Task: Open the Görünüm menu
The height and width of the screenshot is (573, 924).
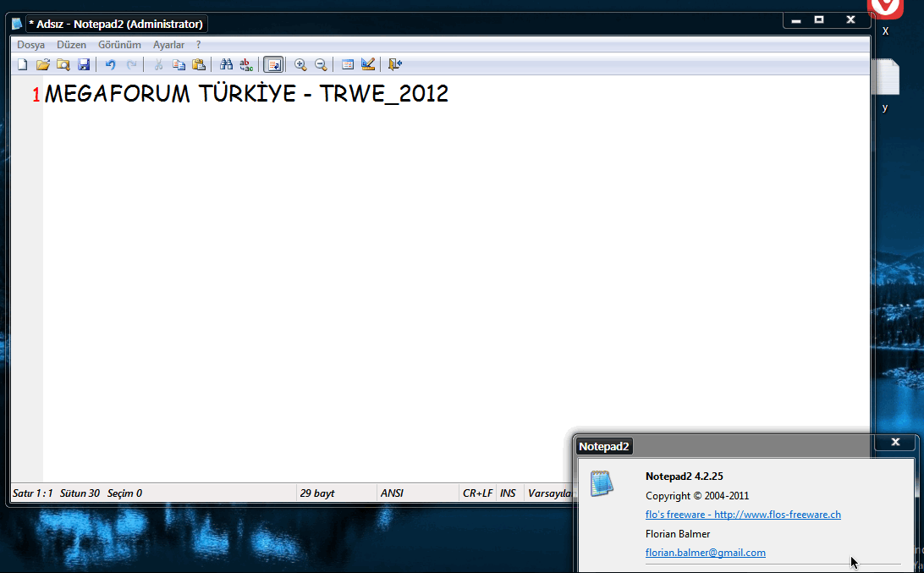Action: click(119, 45)
